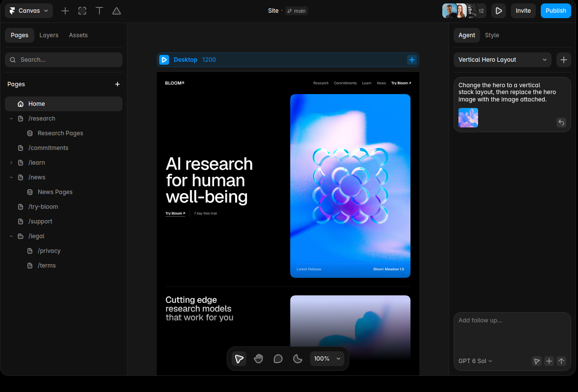Click the Desktop breakpoint play icon

point(164,60)
